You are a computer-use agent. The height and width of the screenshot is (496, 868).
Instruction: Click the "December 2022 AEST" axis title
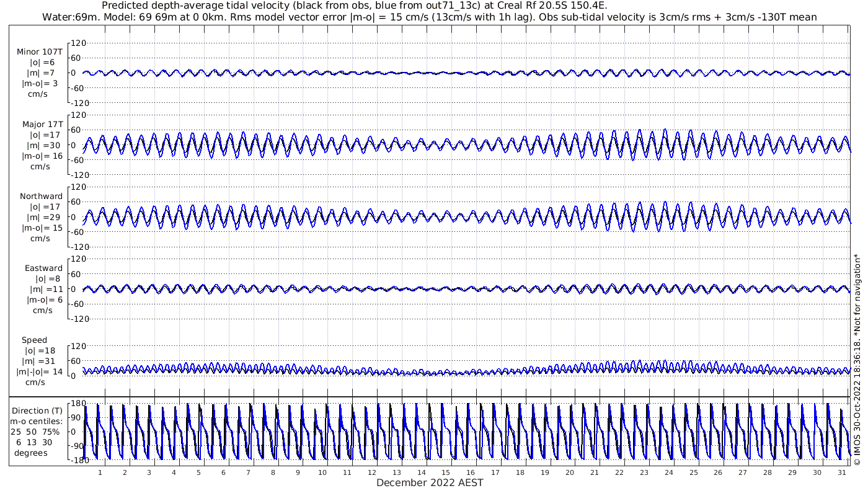click(x=430, y=482)
